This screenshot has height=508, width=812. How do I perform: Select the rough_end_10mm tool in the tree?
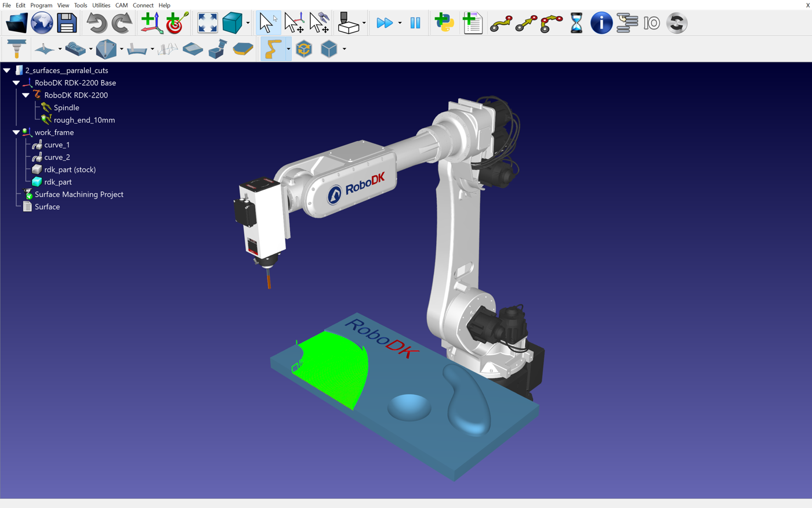[x=85, y=120]
